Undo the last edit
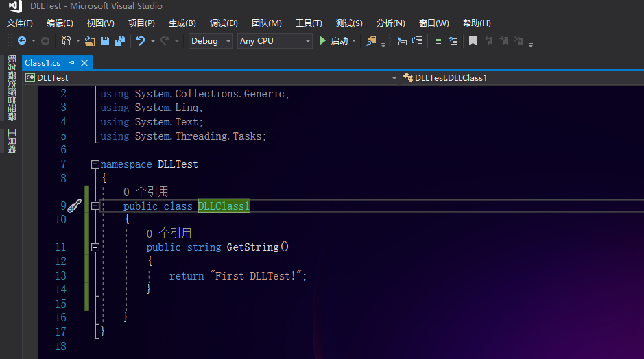The height and width of the screenshot is (359, 644). (141, 40)
